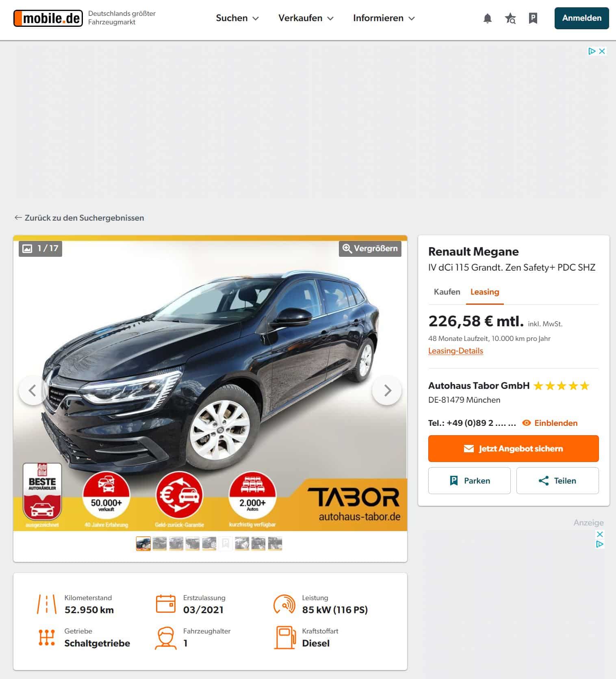Click AdChoices icon in top banner
This screenshot has height=679, width=616.
[x=592, y=51]
